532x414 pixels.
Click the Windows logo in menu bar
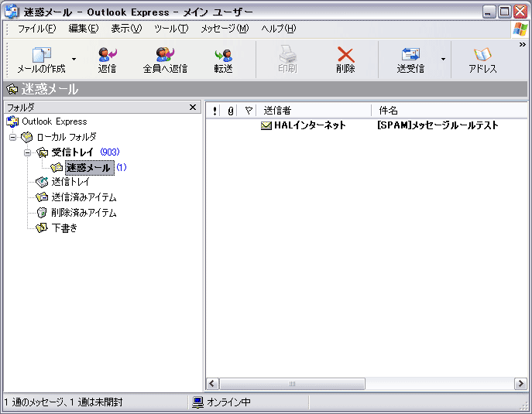click(520, 29)
